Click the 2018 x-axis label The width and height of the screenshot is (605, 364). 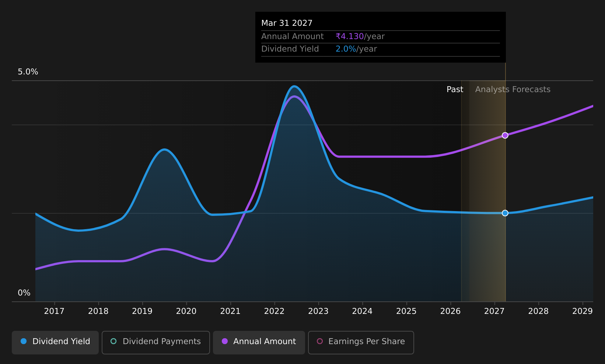[98, 311]
